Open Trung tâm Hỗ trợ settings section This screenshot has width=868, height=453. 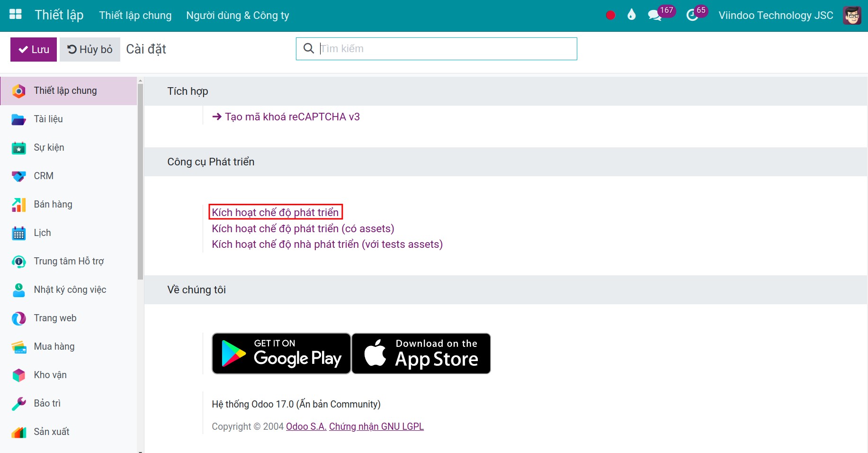[68, 262]
